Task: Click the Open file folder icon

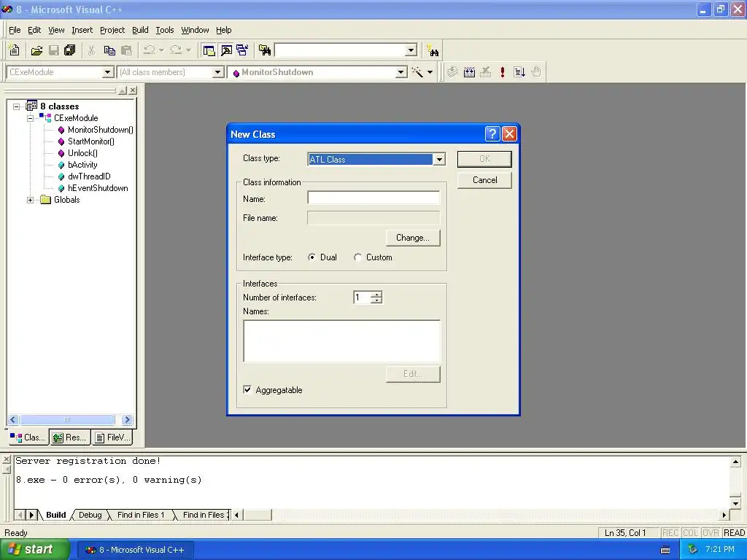Action: [36, 50]
